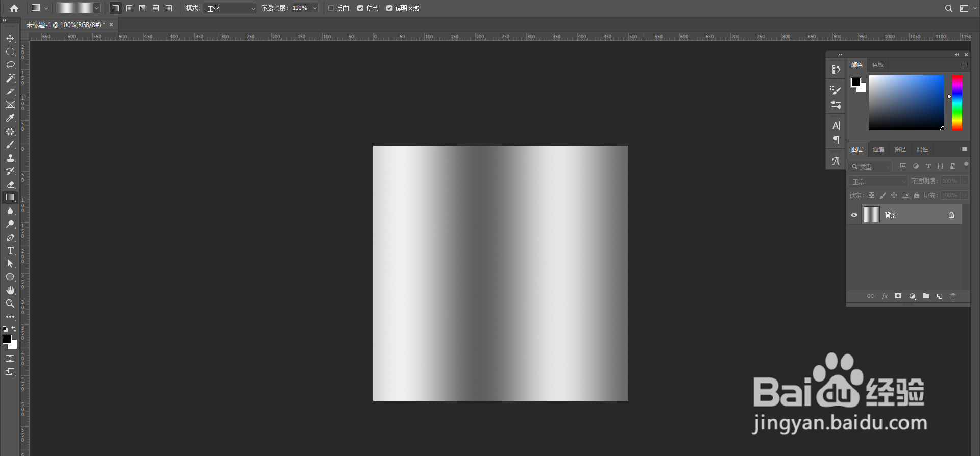980x456 pixels.
Task: Add layer mask icon
Action: pyautogui.click(x=898, y=296)
